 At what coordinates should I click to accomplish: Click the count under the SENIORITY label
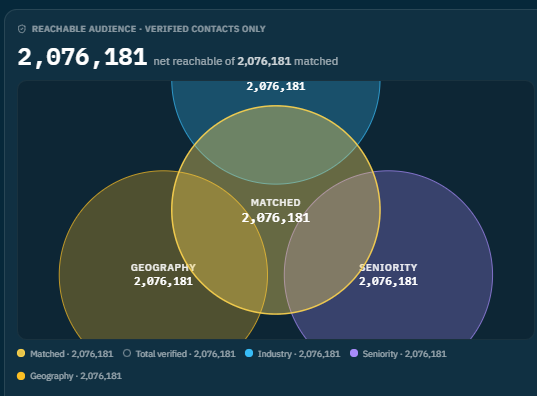click(x=388, y=281)
